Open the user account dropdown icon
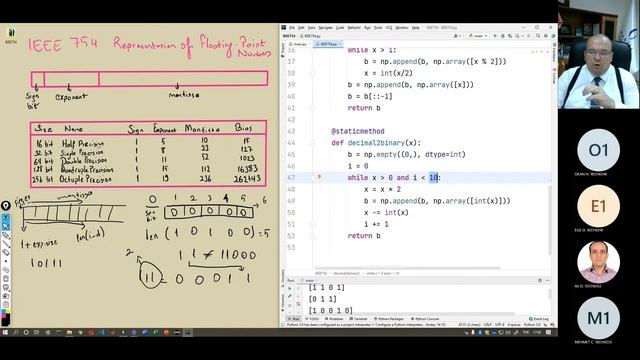 456,36
